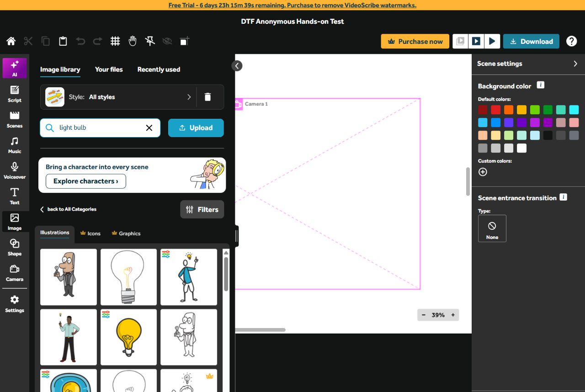Click the Upload button
This screenshot has width=585, height=392.
pyautogui.click(x=196, y=128)
